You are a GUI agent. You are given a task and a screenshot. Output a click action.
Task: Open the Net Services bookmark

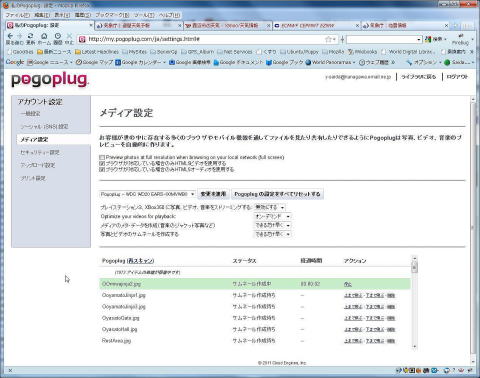click(235, 52)
